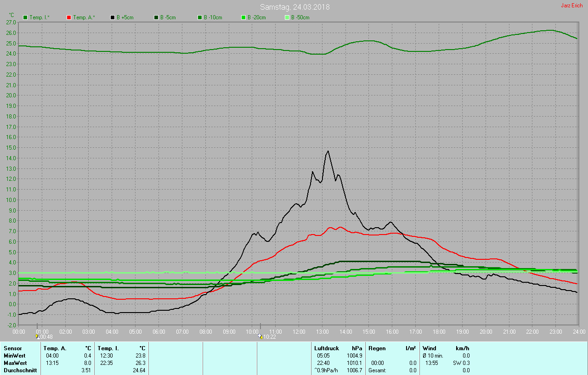
Task: Click the '24:00' time axis label
Action: click(579, 331)
